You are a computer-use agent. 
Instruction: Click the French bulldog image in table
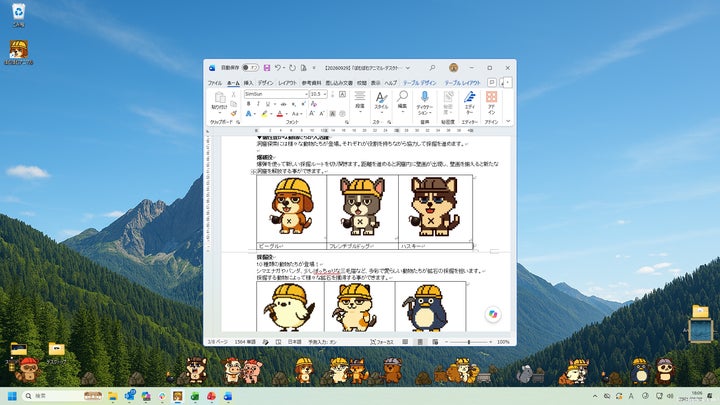coord(362,206)
